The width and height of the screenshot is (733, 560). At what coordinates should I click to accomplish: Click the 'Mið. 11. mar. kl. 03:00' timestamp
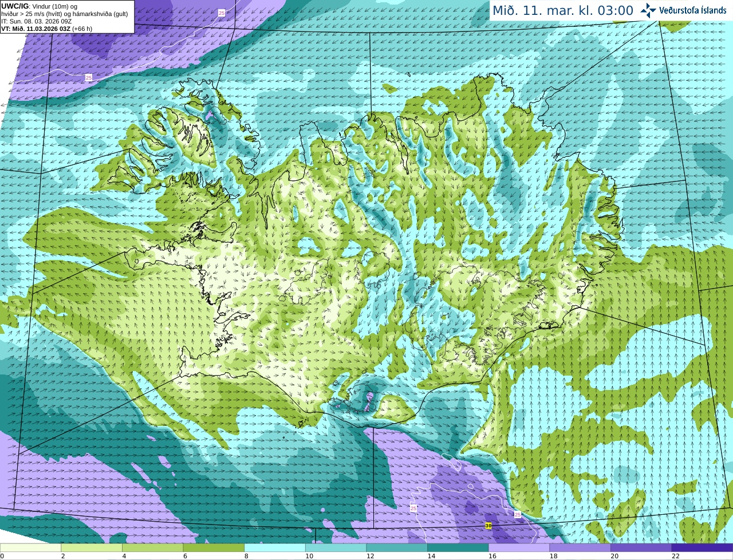click(x=563, y=10)
